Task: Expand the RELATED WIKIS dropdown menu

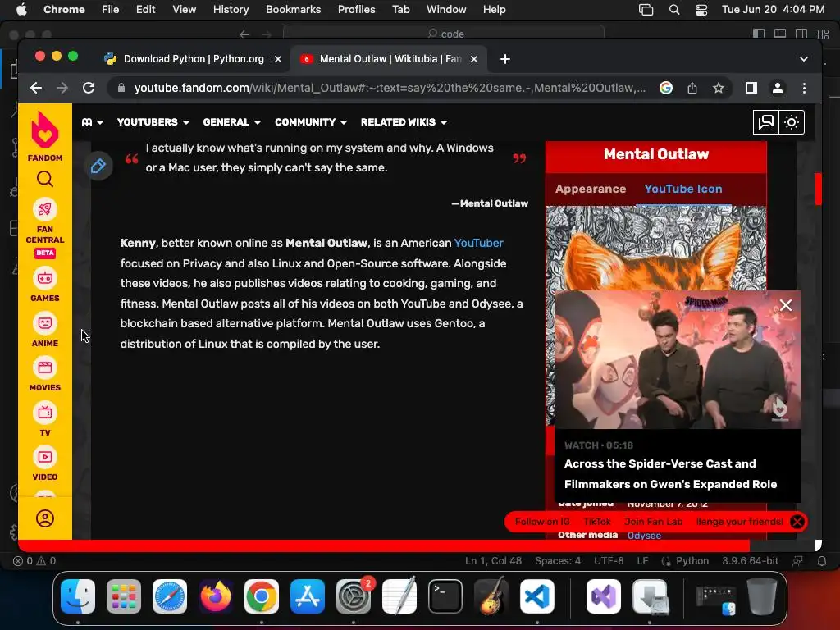Action: [x=404, y=122]
